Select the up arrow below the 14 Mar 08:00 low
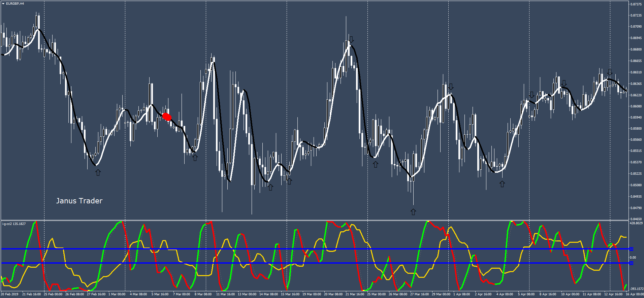 270,187
